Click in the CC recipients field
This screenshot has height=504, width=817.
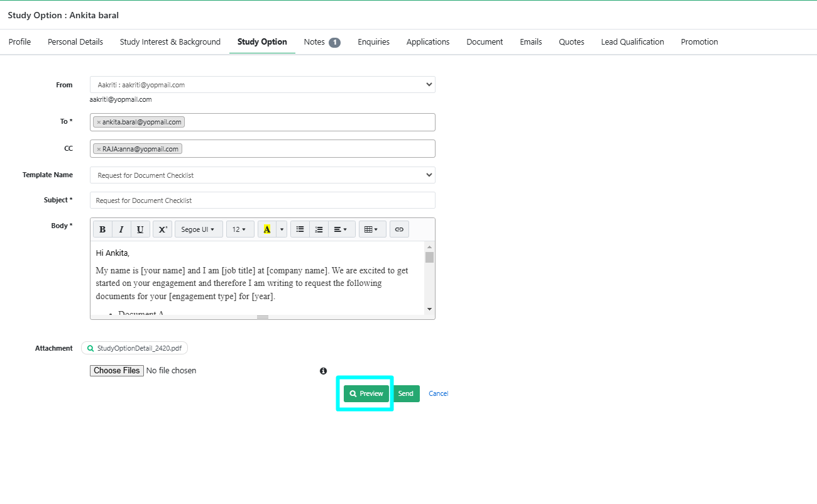pos(263,149)
